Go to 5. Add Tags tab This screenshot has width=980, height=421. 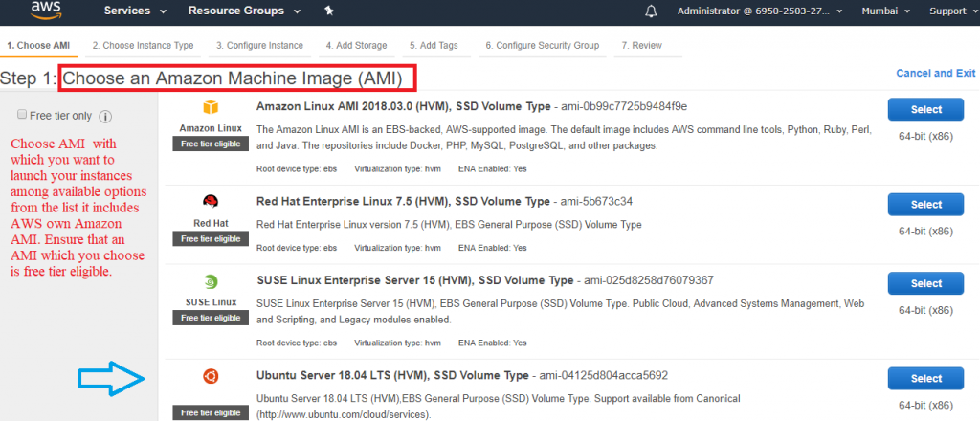point(434,46)
